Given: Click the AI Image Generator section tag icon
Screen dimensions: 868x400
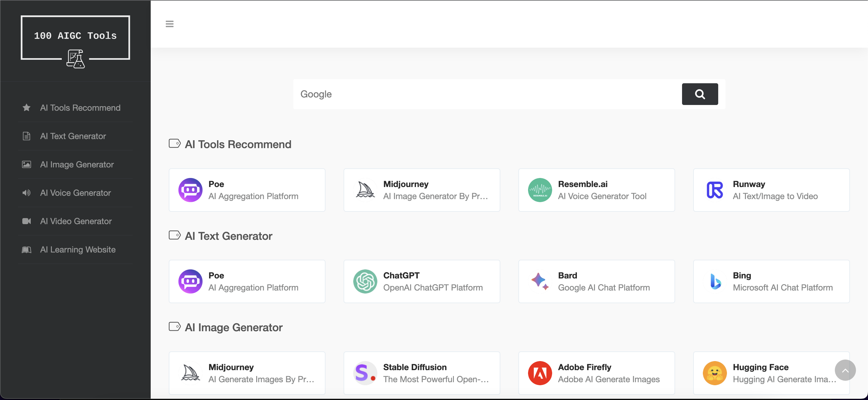Looking at the screenshot, I should click(x=175, y=326).
